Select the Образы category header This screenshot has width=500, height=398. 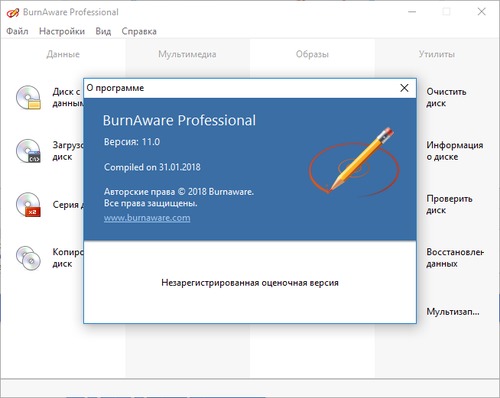coord(312,54)
